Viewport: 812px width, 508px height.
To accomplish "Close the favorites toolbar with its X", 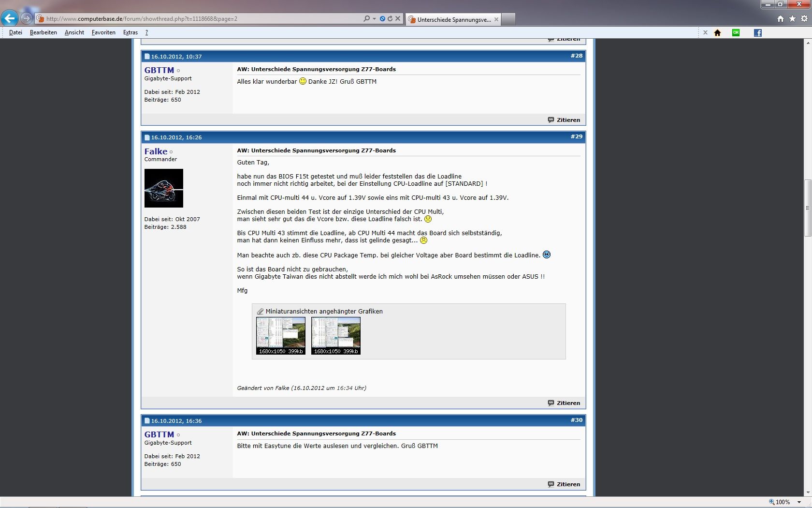I will click(705, 32).
